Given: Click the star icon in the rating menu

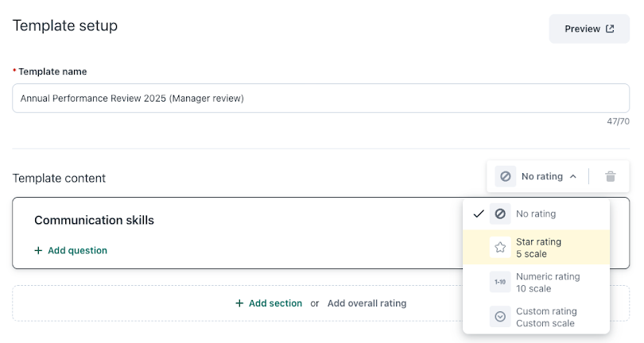Looking at the screenshot, I should tap(500, 247).
